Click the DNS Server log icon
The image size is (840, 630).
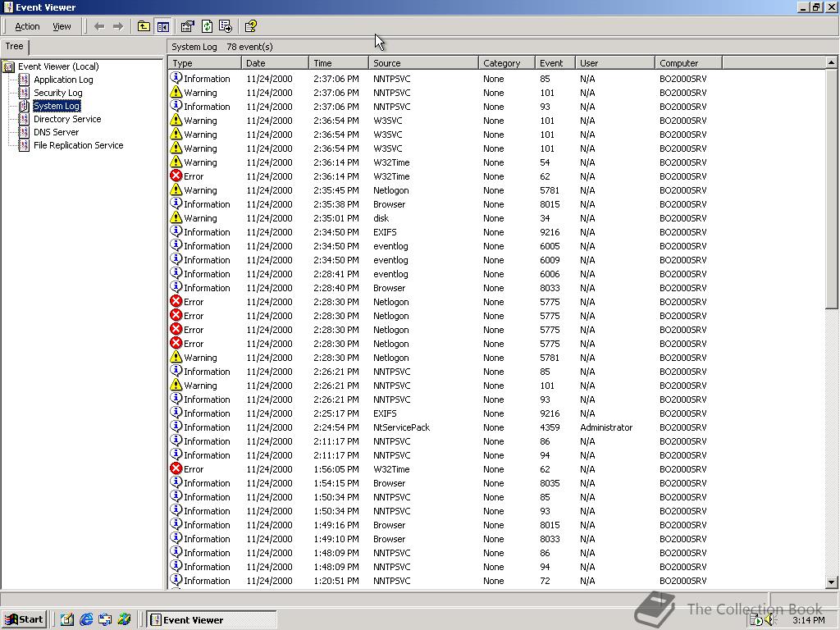(x=24, y=132)
